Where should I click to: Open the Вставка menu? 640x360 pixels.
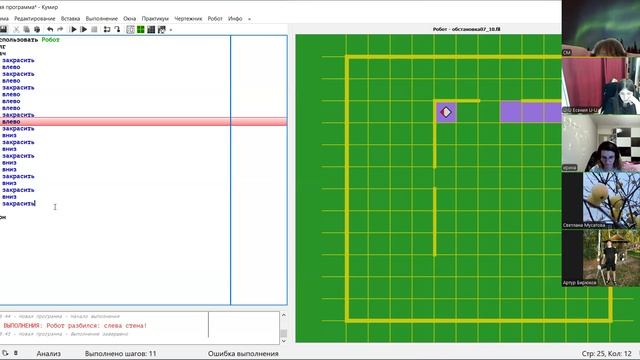point(70,19)
